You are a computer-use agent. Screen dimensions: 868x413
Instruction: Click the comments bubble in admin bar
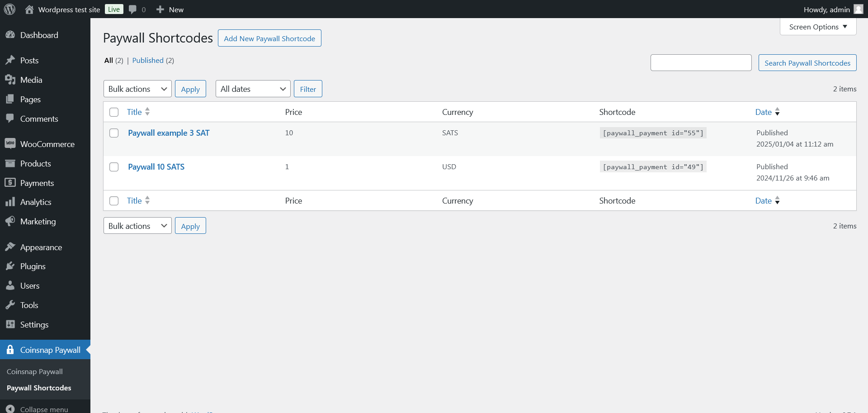point(132,9)
